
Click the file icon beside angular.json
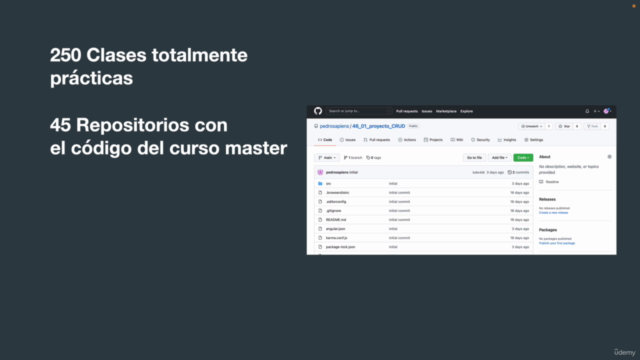click(320, 229)
